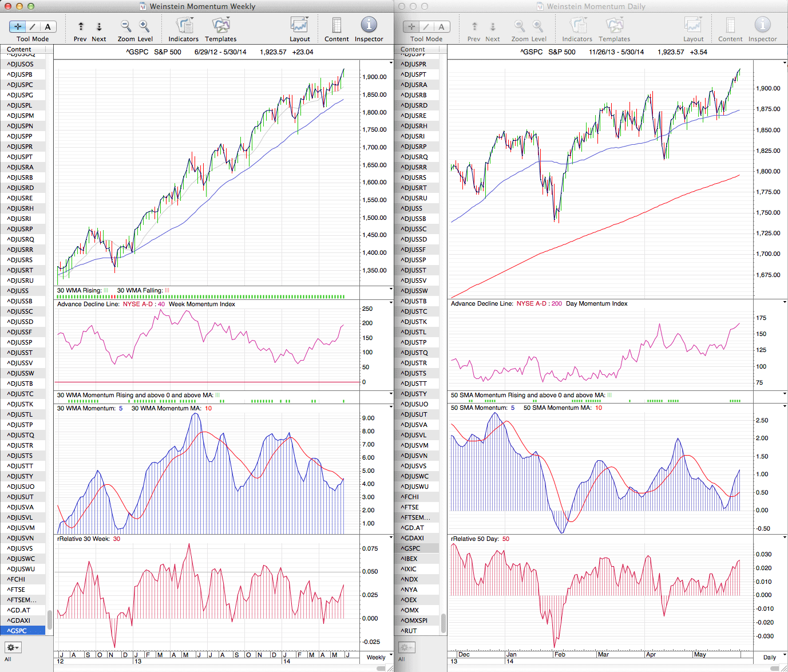
Task: Select ^FTSE in the Weekly watchlist
Action: (17, 590)
